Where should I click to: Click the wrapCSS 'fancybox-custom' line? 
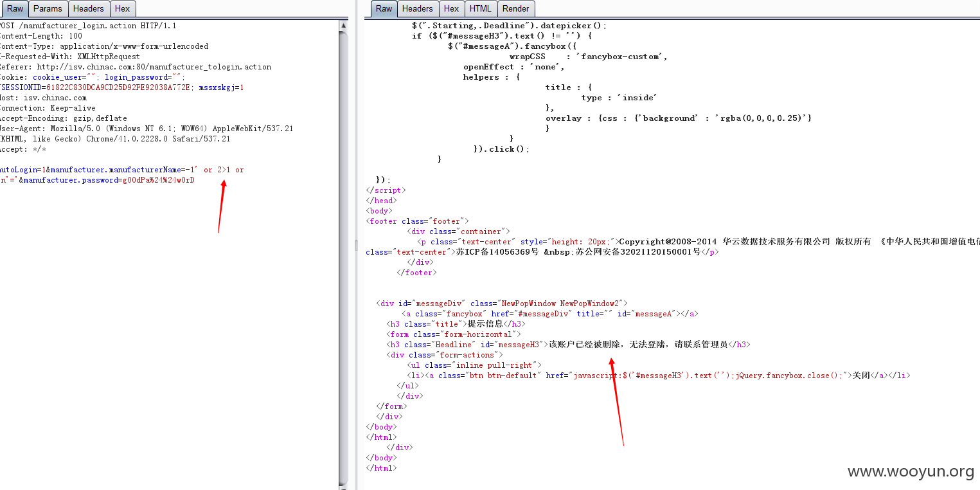589,57
